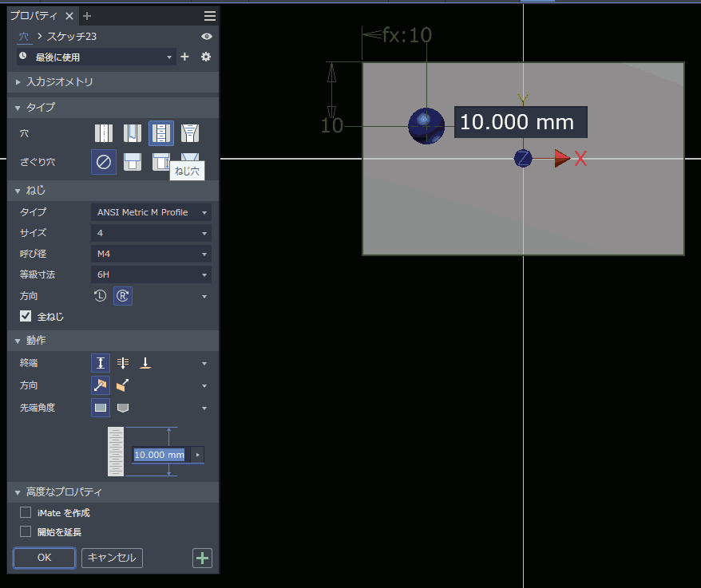Choose left-hand thread direction icon
The height and width of the screenshot is (588, 701).
(100, 296)
